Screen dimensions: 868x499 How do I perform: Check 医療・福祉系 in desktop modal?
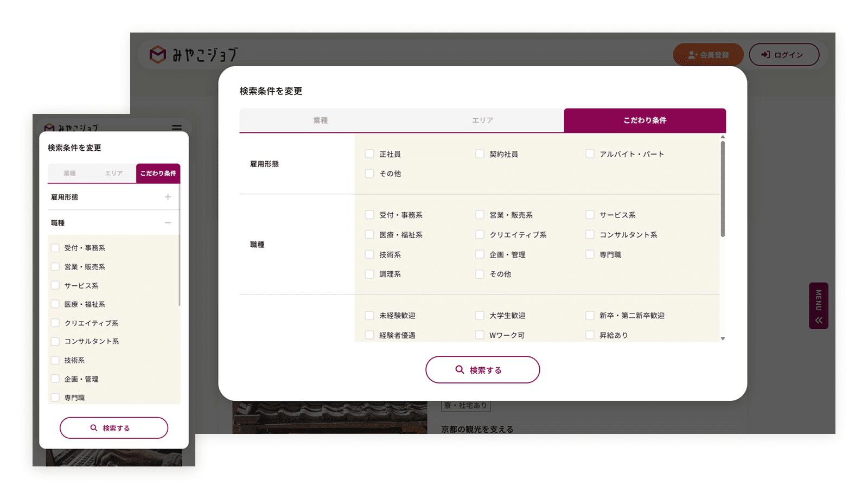(x=369, y=235)
